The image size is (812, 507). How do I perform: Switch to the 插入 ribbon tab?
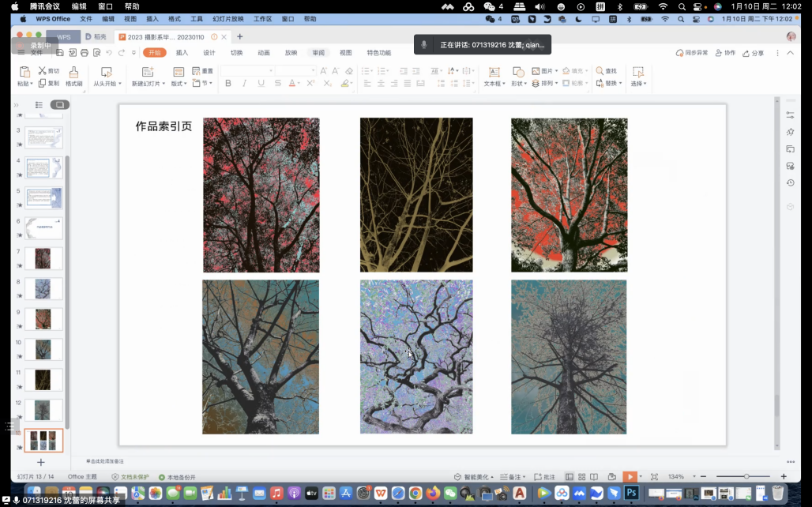(x=182, y=53)
